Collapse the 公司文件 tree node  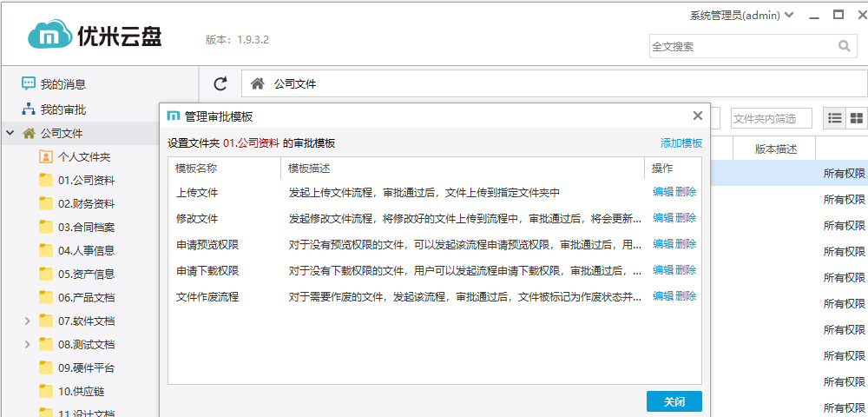point(10,134)
